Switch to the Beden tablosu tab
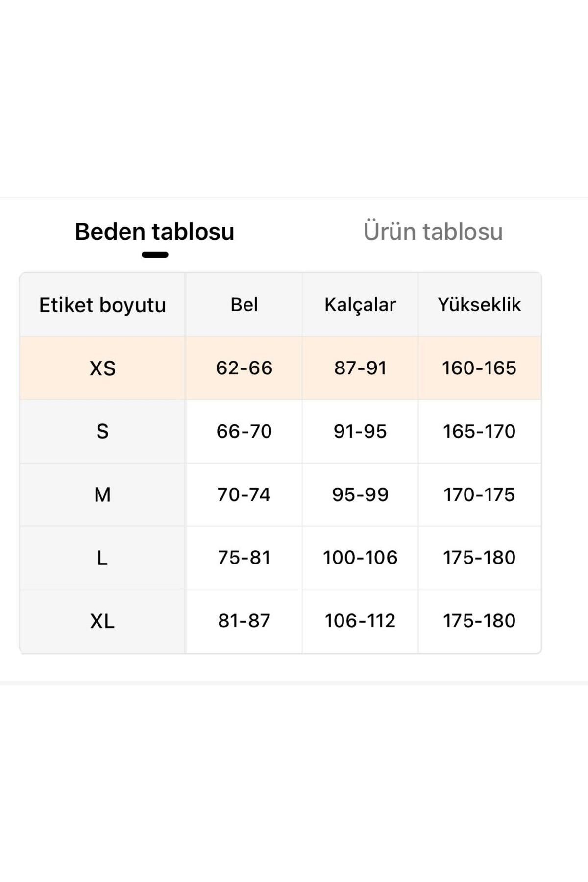 (154, 232)
